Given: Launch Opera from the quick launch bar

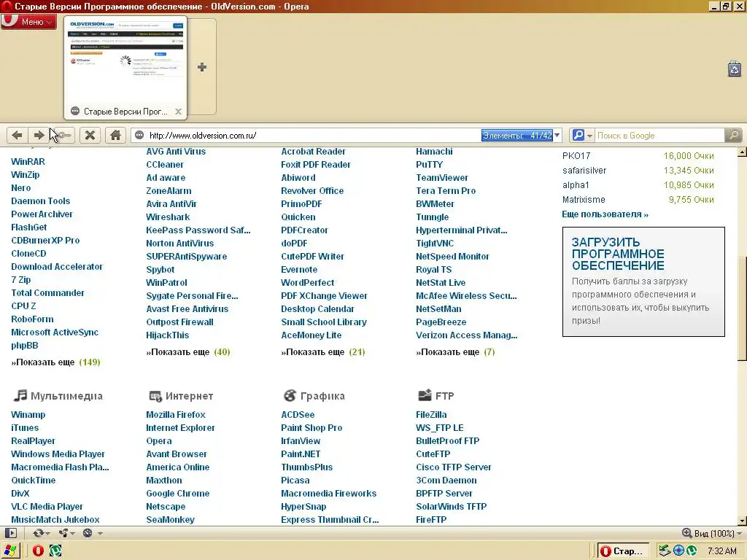Looking at the screenshot, I should (38, 551).
